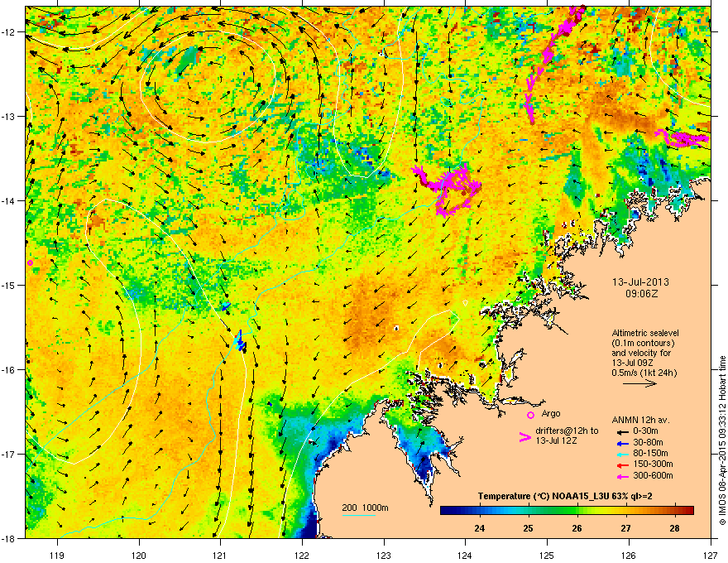This screenshot has width=728, height=563.
Task: Click the '-12' latitude axis label
Action: click(8, 32)
